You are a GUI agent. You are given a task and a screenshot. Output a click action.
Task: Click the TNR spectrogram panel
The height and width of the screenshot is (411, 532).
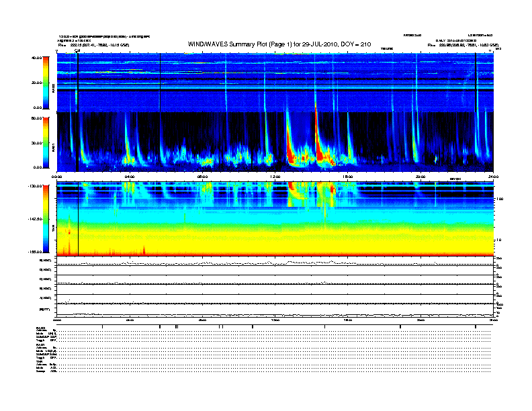point(275,219)
